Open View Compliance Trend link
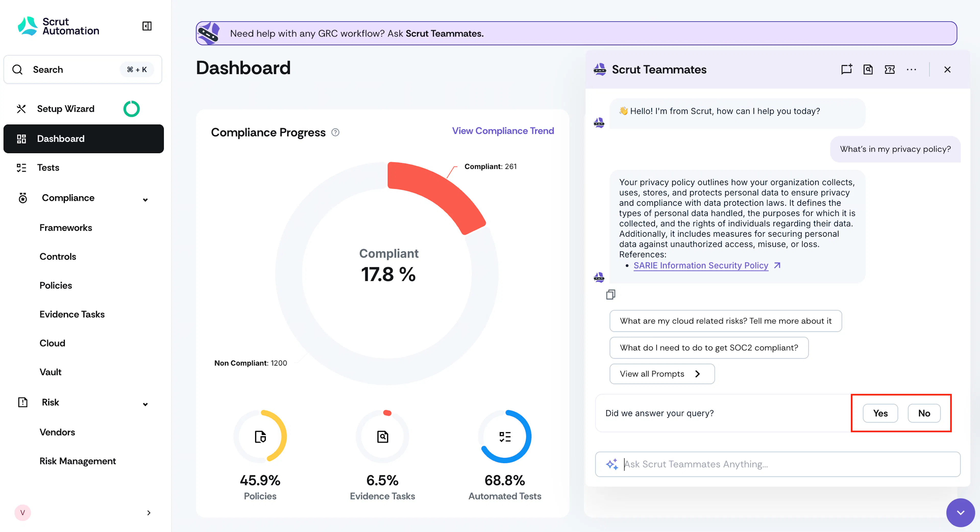The width and height of the screenshot is (980, 532). pyautogui.click(x=503, y=131)
